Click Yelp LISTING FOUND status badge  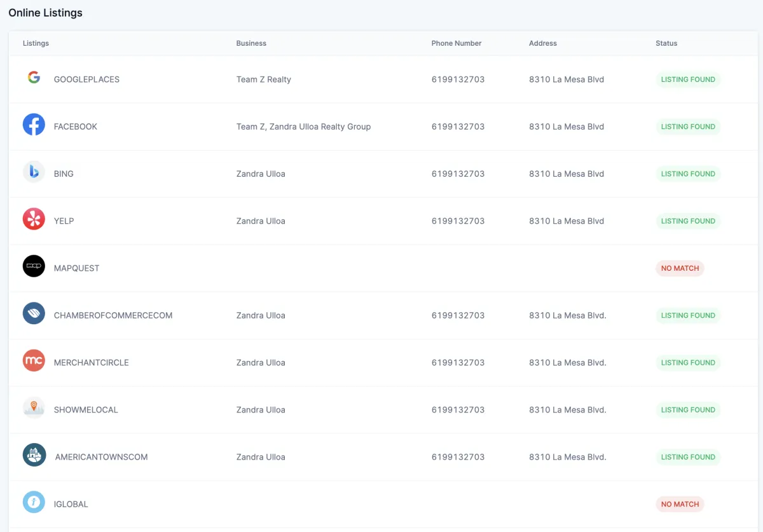tap(688, 221)
